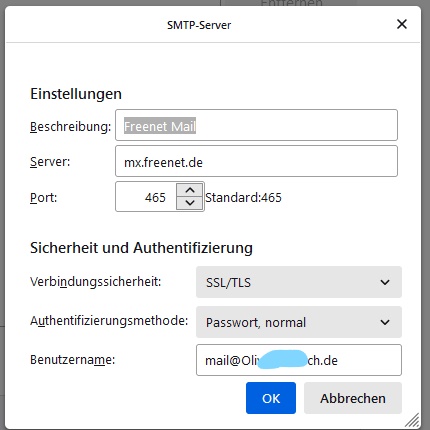Confirm settings with the OK button
Viewport: 430px width, 430px height.
coord(271,398)
